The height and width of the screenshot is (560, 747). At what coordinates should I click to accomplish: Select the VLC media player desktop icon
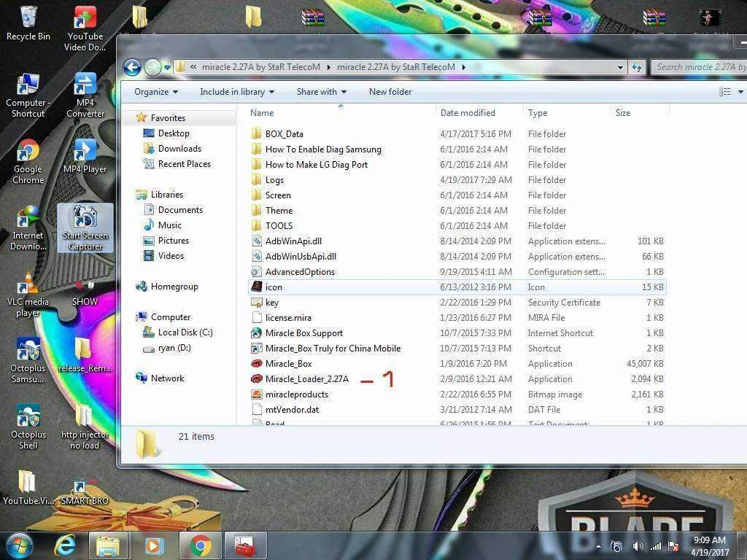[28, 295]
